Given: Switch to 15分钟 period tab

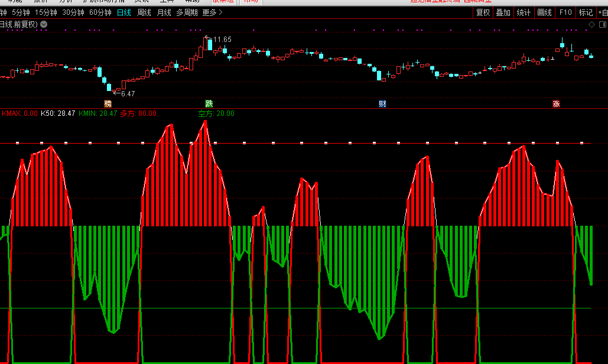Looking at the screenshot, I should (46, 12).
